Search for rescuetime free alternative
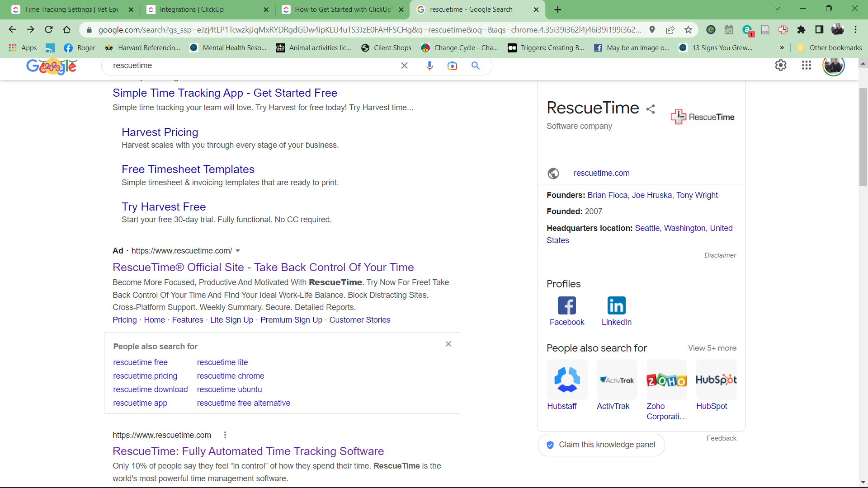Image resolution: width=868 pixels, height=488 pixels. [243, 403]
